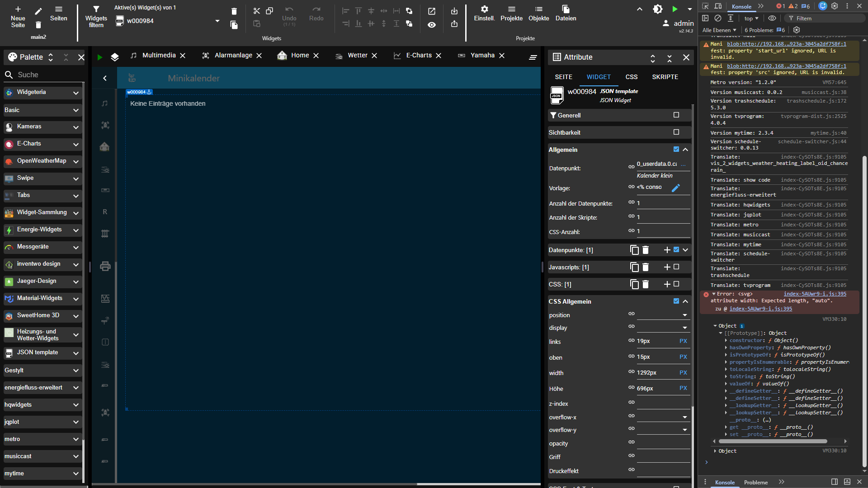Screen dimensions: 868x488
Task: Uncheck the CSS Allgemein checkbox
Action: 676,301
